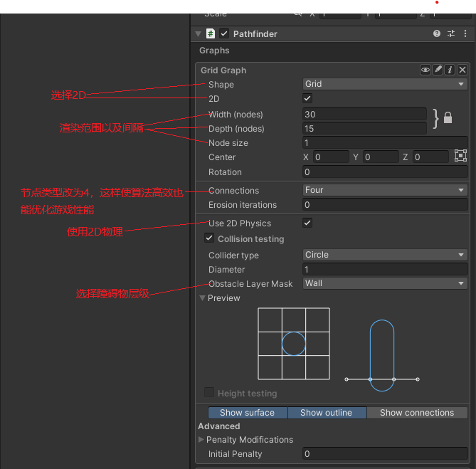Click the Width (nodes) input field
Screen dimensions: 476x469
pyautogui.click(x=364, y=115)
